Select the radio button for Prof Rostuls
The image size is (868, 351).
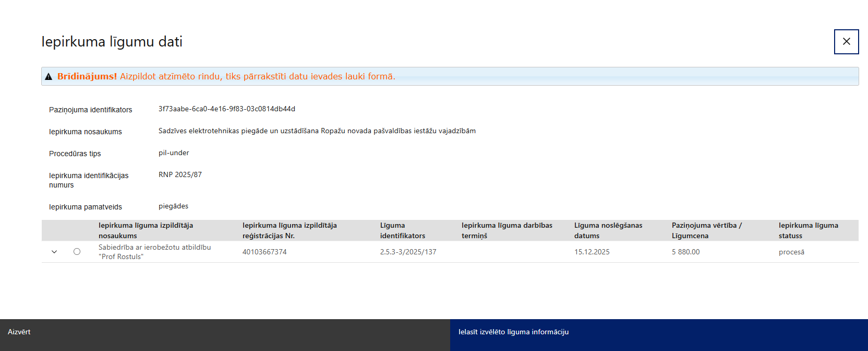pos(77,252)
